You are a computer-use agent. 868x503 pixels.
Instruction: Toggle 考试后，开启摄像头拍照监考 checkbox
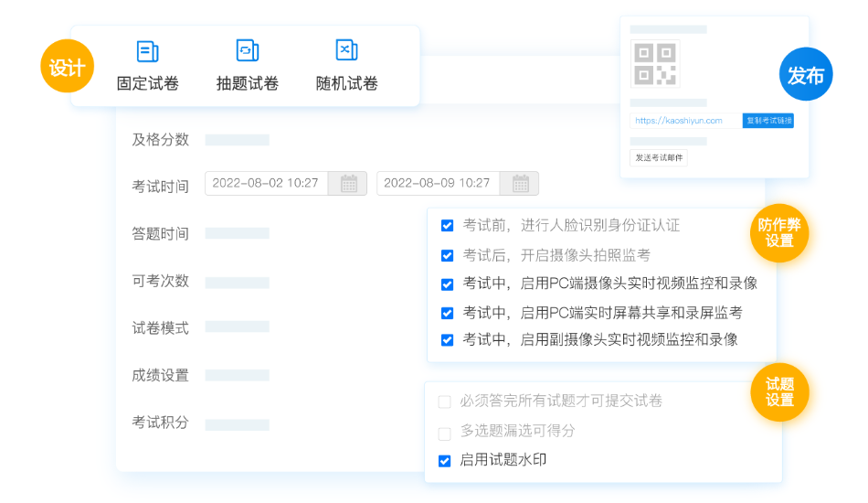click(447, 255)
